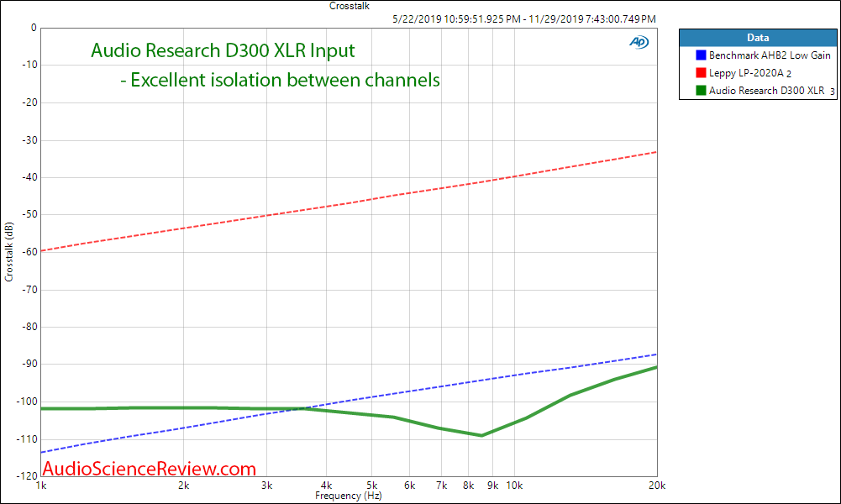841x504 pixels.
Task: Click the 3k frequency axis tick label
Action: (266, 486)
